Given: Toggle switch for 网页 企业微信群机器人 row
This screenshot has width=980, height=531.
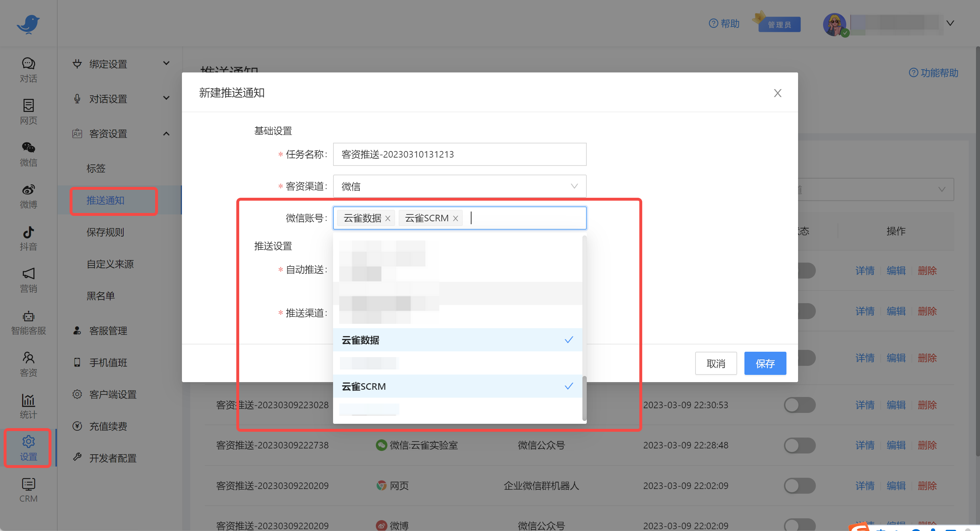Looking at the screenshot, I should pyautogui.click(x=799, y=485).
